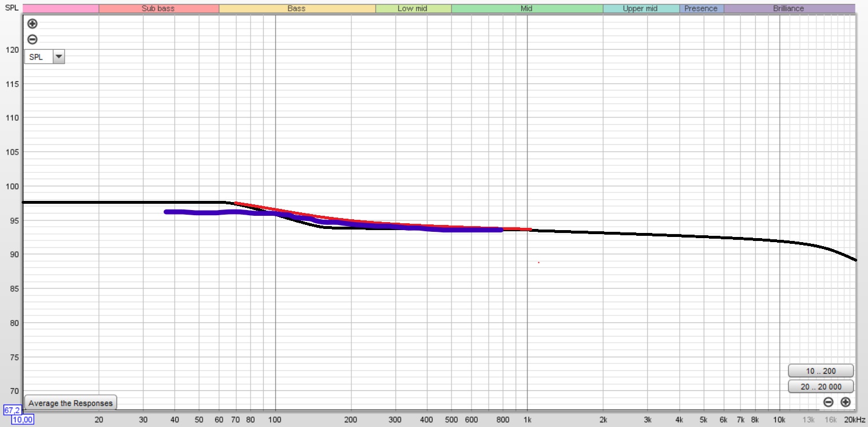The image size is (868, 427).
Task: Click the Upper mid band label
Action: point(640,9)
